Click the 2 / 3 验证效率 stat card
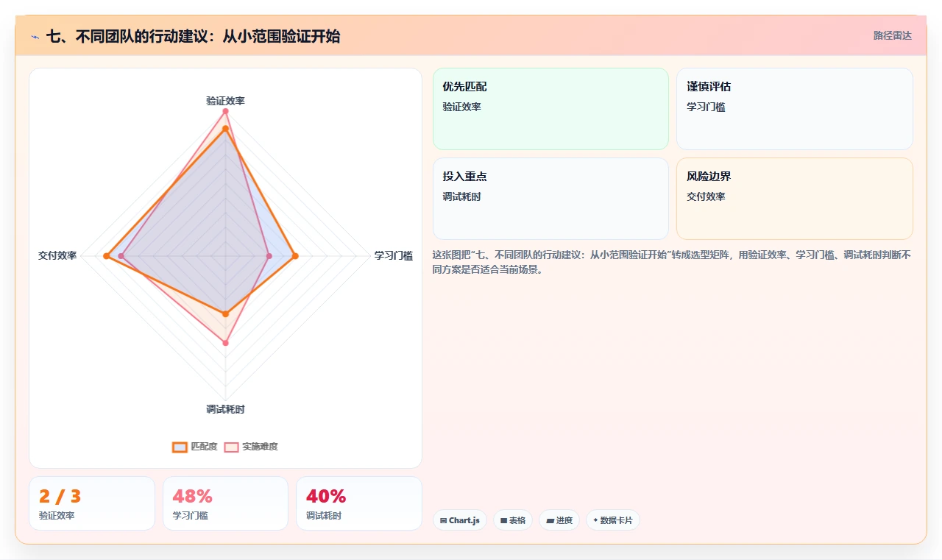 92,503
